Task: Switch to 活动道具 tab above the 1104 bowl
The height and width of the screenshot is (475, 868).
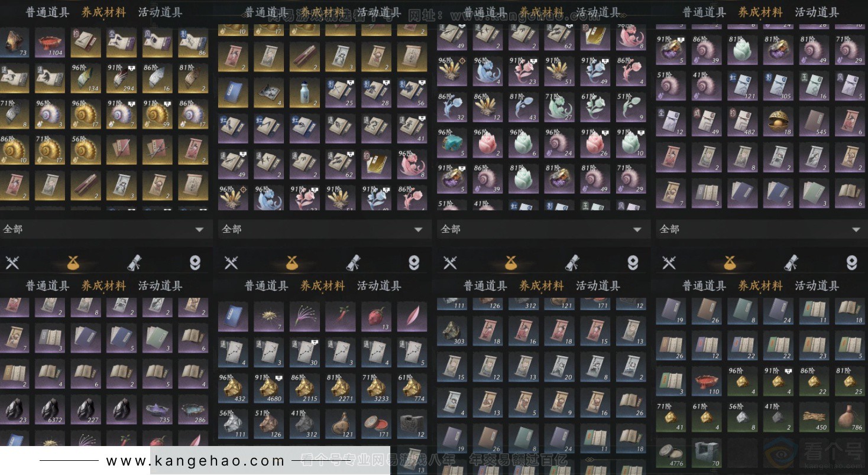Action: point(160,12)
